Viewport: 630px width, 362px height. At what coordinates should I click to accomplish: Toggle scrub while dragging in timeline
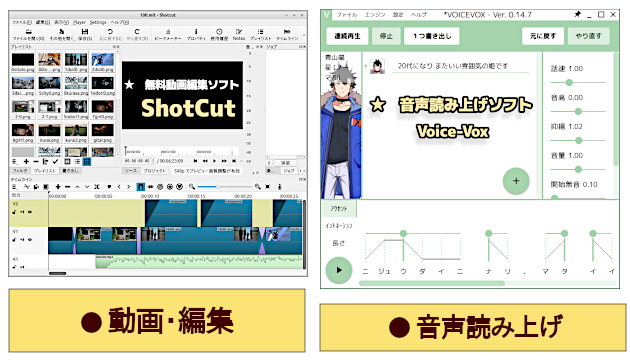click(151, 187)
